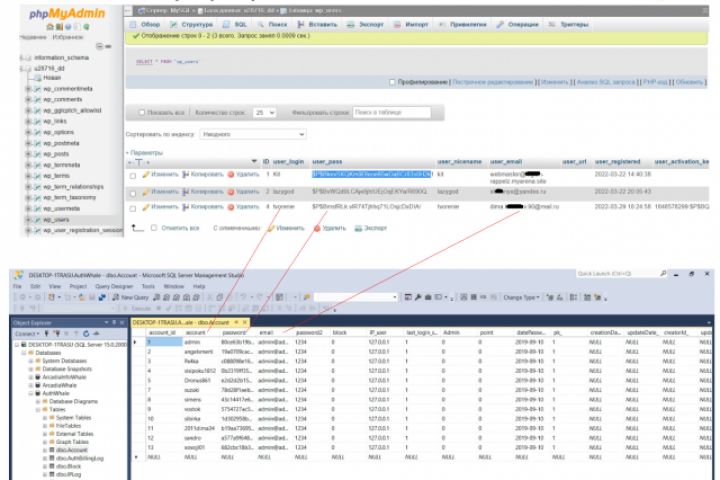Open sort by index dropdown Ниодного

pos(253,135)
